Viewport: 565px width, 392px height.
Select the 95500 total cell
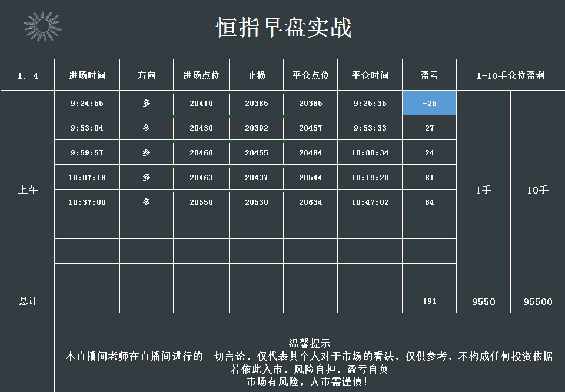[537, 301]
